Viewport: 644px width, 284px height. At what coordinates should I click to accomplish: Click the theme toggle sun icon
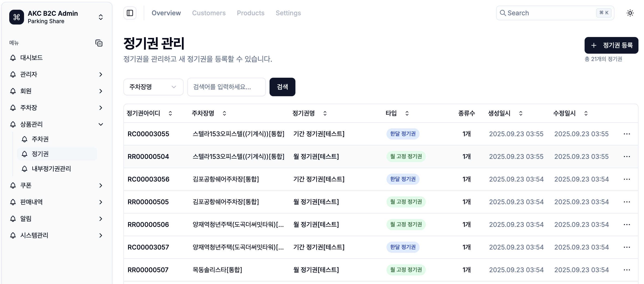[x=630, y=13]
